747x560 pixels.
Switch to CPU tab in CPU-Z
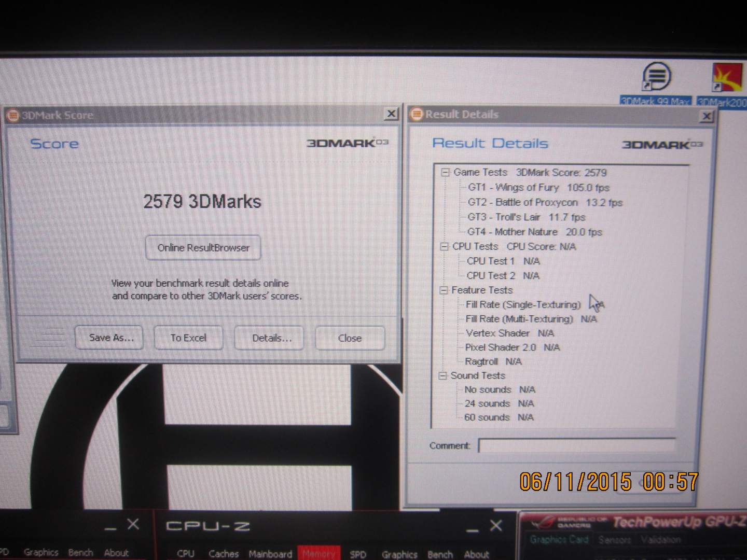tap(186, 553)
